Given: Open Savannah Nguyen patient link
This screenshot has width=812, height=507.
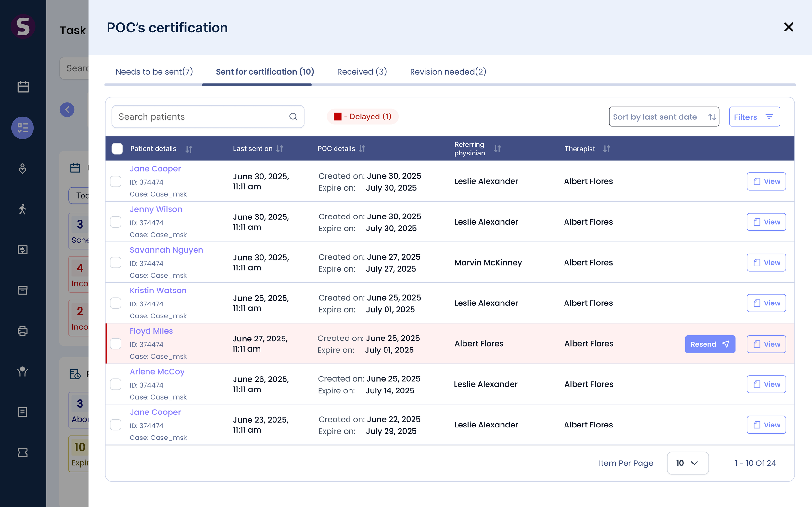Looking at the screenshot, I should click(x=166, y=250).
